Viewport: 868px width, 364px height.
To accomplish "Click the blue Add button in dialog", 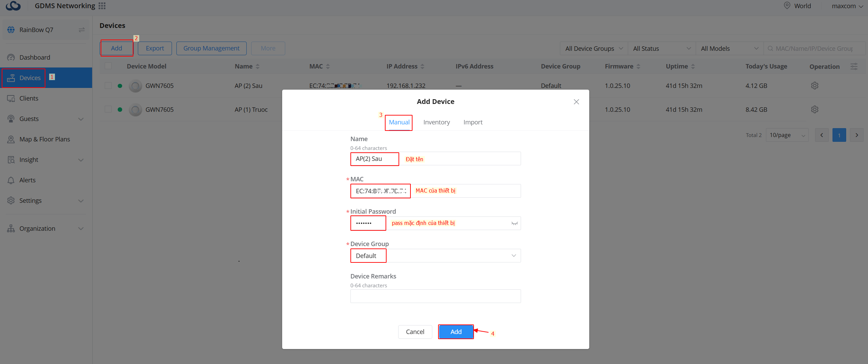I will tap(455, 332).
